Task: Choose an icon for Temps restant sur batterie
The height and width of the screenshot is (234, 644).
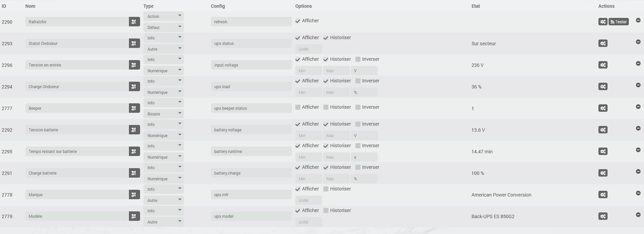Action: coord(134,151)
